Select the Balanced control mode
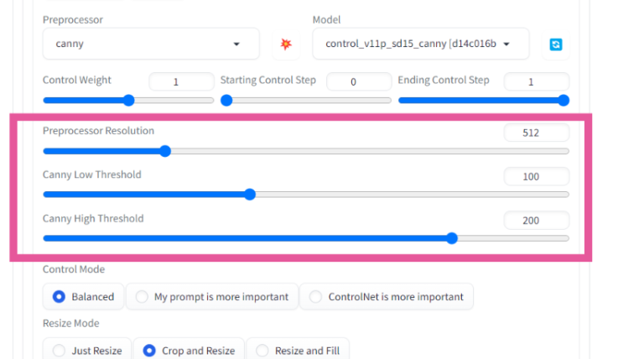Screen dimensions: 644x359 [x=83, y=296]
